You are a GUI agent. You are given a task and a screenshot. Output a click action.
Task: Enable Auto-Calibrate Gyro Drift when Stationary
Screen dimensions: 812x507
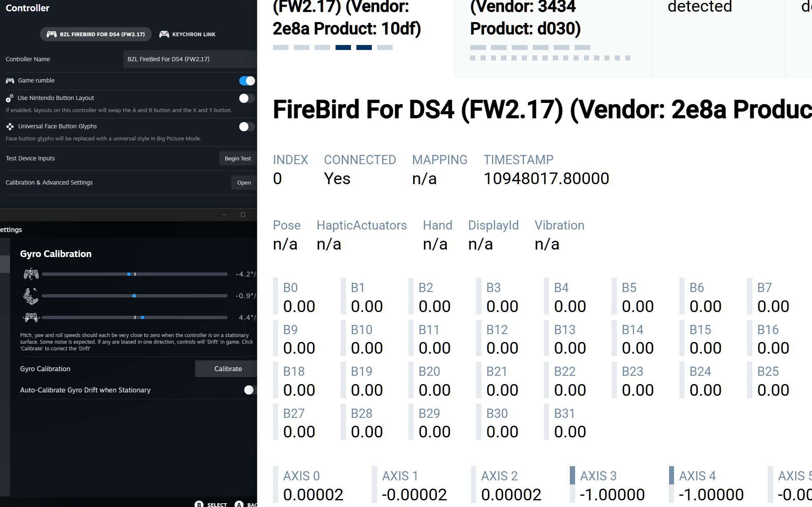[x=249, y=390]
